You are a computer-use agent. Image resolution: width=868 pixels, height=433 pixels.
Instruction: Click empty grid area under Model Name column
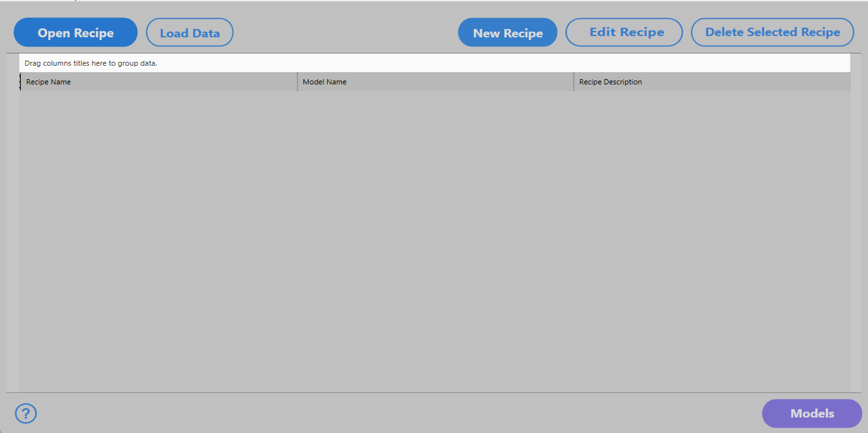tap(435, 238)
